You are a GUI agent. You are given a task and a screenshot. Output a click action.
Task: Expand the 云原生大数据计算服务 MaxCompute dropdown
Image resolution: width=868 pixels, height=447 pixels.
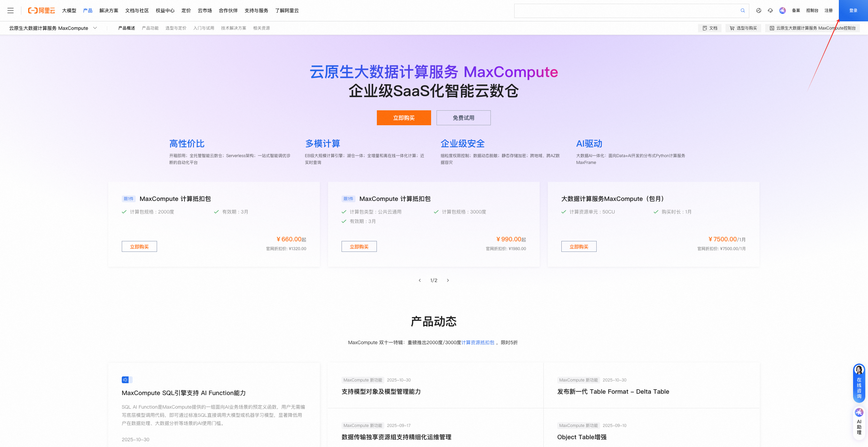tap(95, 28)
